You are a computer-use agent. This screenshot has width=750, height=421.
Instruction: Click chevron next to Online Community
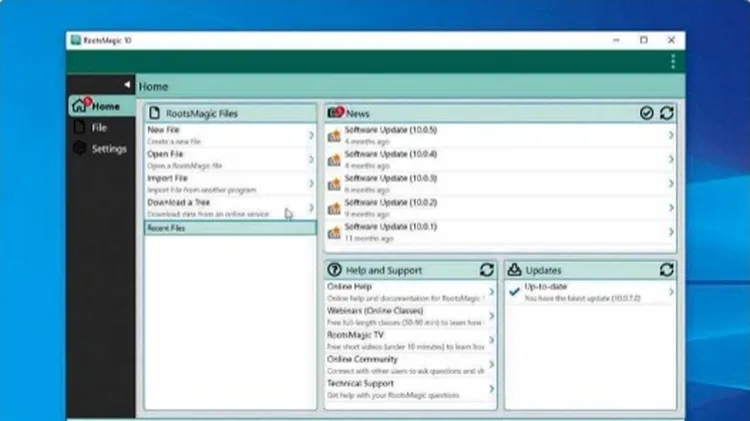pyautogui.click(x=491, y=365)
